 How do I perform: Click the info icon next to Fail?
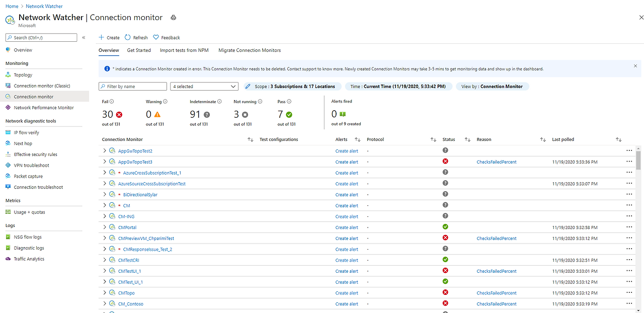(112, 101)
